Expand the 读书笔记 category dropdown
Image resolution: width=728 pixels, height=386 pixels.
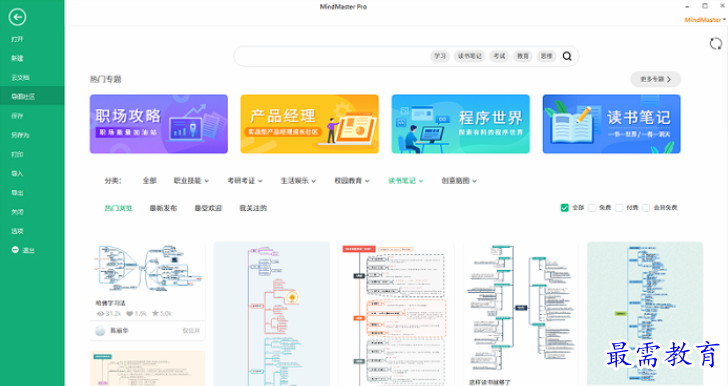[406, 181]
